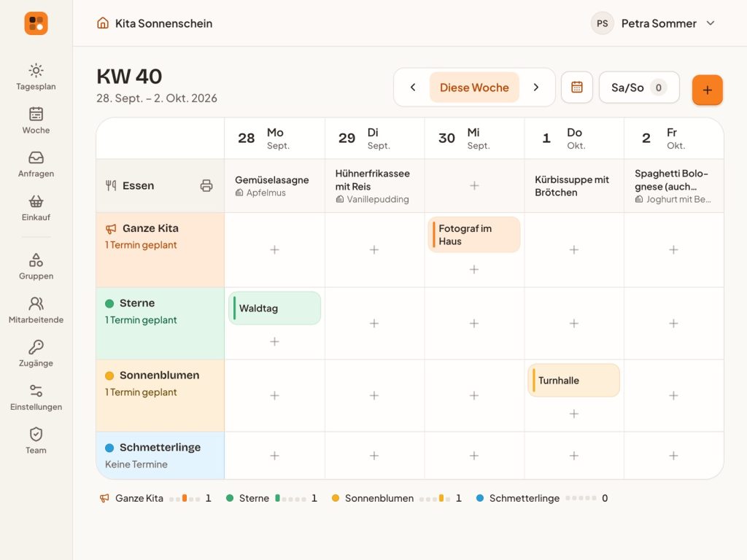Click the Essen row label

click(138, 186)
